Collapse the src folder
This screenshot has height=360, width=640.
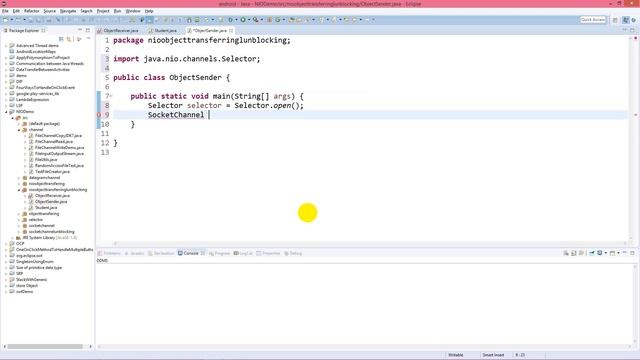click(13, 118)
